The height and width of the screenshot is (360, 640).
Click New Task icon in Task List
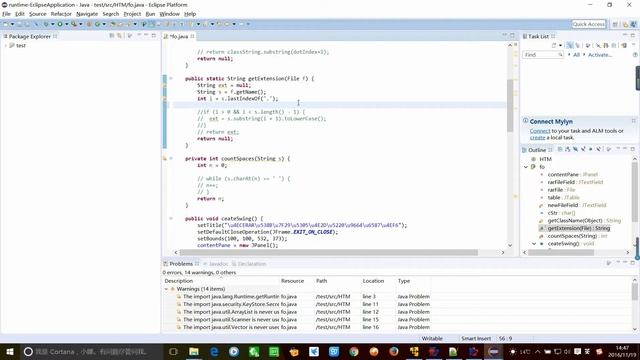[x=554, y=45]
